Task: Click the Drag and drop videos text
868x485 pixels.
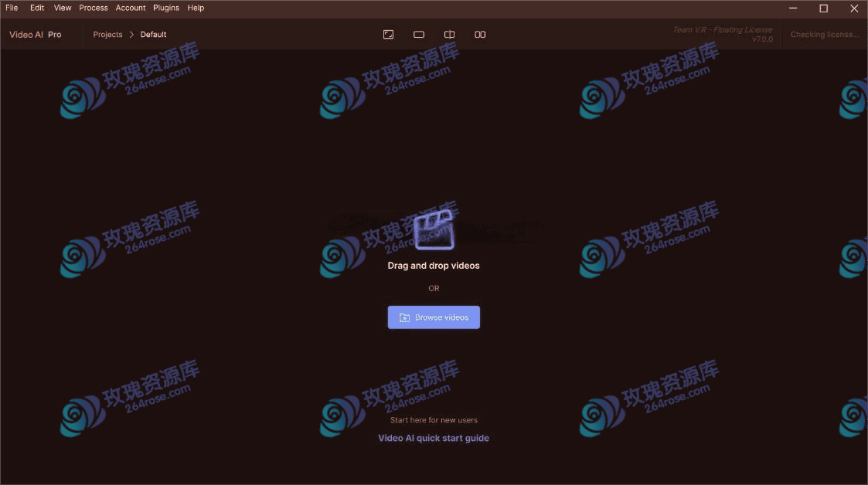Action: (x=434, y=266)
